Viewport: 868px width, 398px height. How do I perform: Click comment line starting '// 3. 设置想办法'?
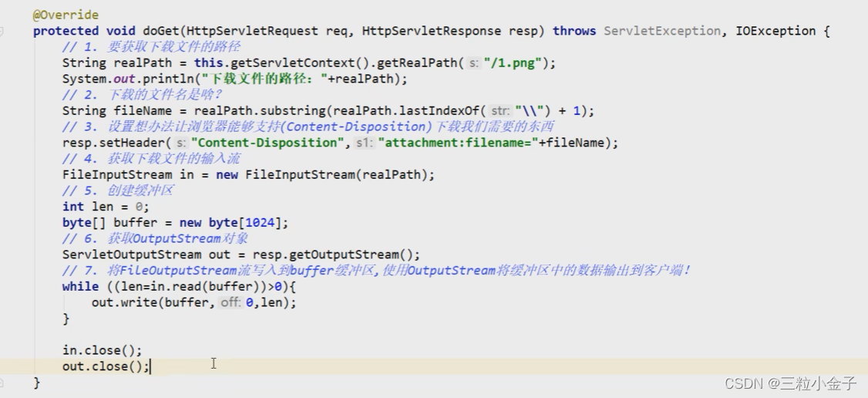point(308,126)
